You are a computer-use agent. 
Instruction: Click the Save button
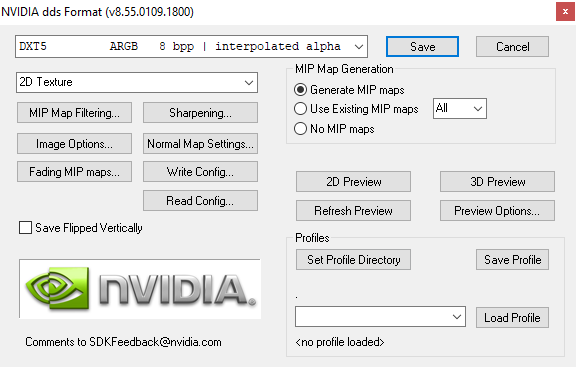(422, 47)
